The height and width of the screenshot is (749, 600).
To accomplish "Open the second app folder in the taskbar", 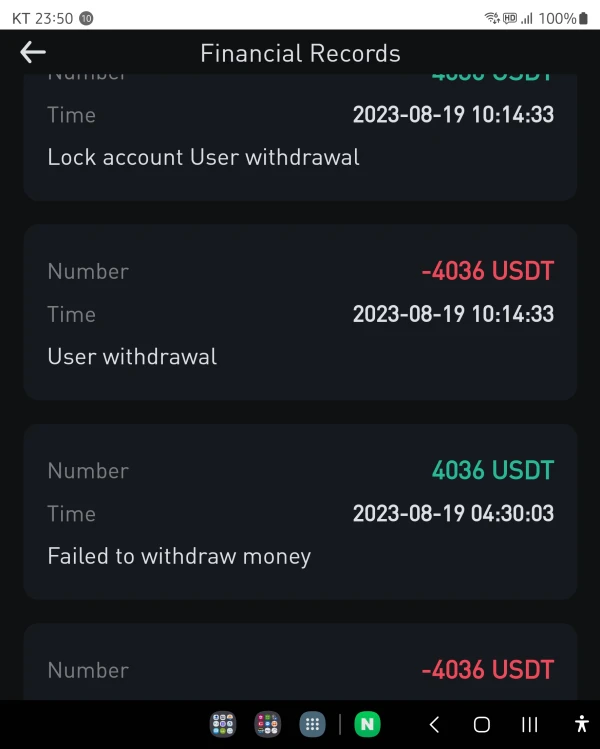I will [267, 725].
